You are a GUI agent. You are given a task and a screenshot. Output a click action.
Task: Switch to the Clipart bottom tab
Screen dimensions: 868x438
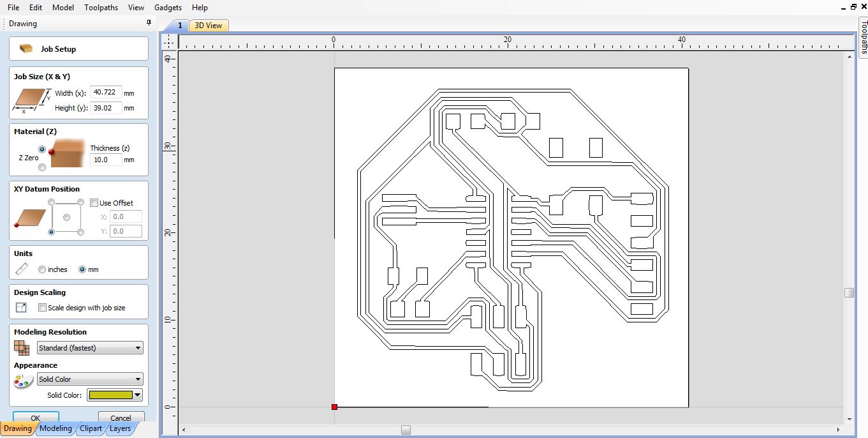coord(91,428)
